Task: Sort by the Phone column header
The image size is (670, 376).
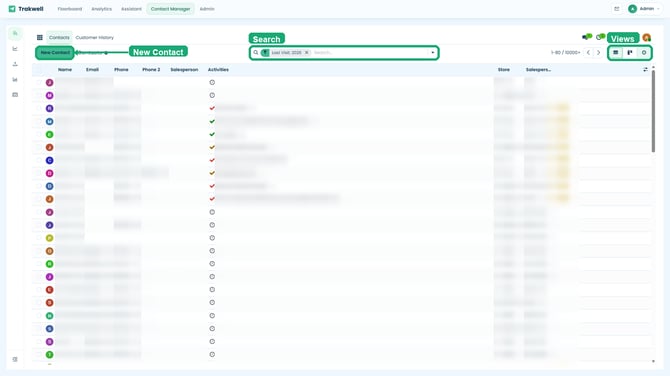Action: 121,70
